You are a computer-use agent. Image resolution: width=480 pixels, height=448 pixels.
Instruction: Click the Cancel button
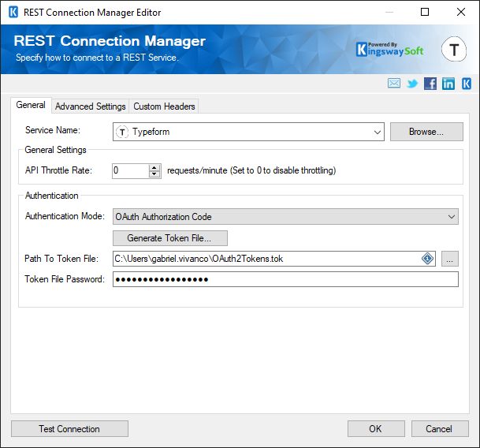(440, 429)
